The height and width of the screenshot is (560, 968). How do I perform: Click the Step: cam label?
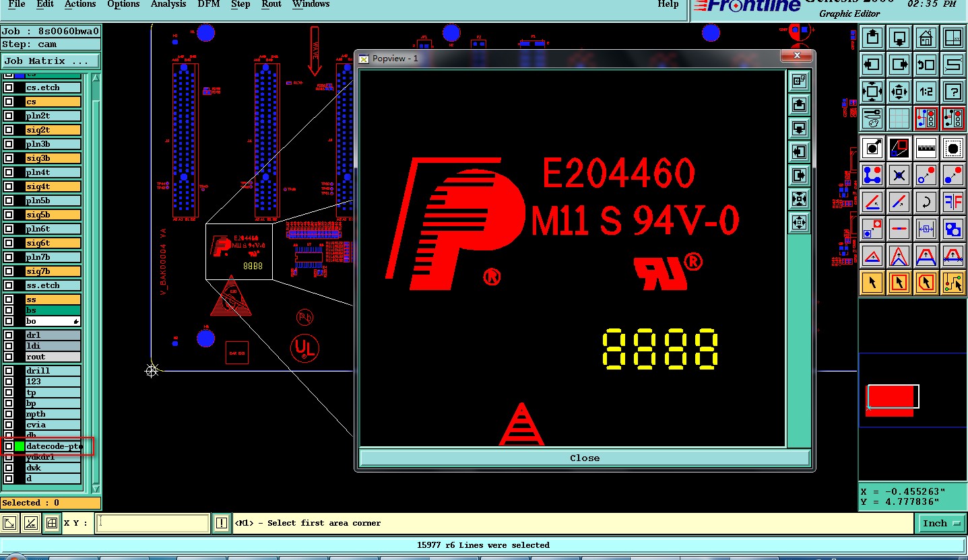(51, 44)
